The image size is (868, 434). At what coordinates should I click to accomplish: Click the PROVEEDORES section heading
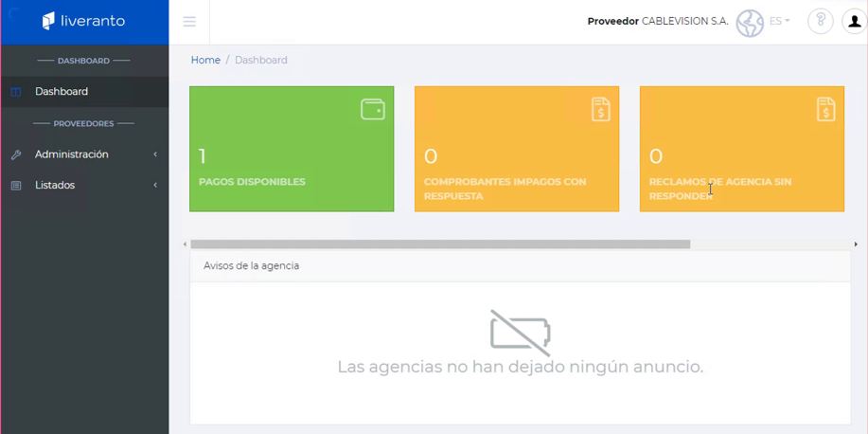click(x=83, y=123)
